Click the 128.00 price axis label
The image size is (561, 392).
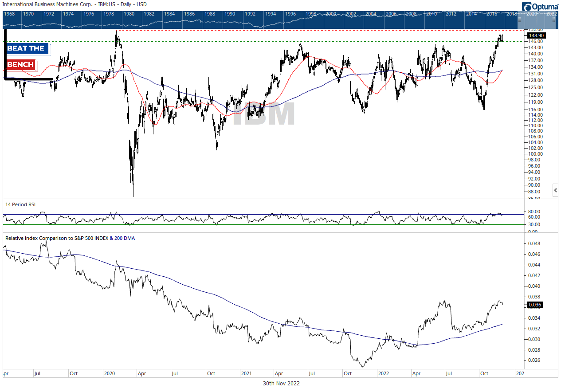pos(535,80)
